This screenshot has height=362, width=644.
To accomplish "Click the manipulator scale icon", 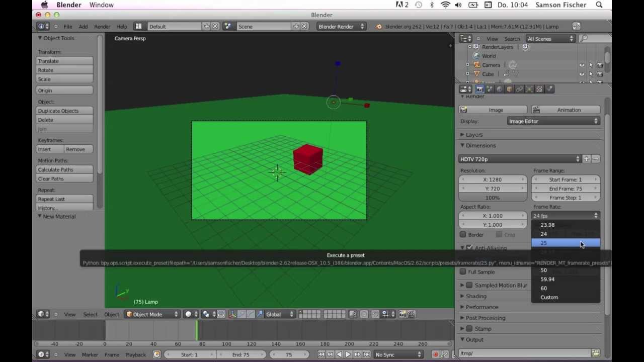I will (260, 314).
